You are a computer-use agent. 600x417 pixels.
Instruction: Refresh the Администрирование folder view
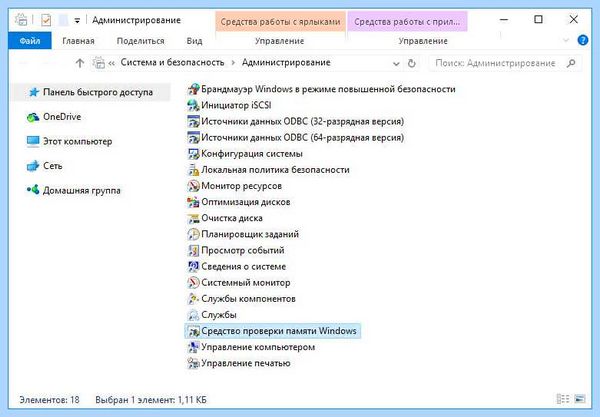click(412, 63)
